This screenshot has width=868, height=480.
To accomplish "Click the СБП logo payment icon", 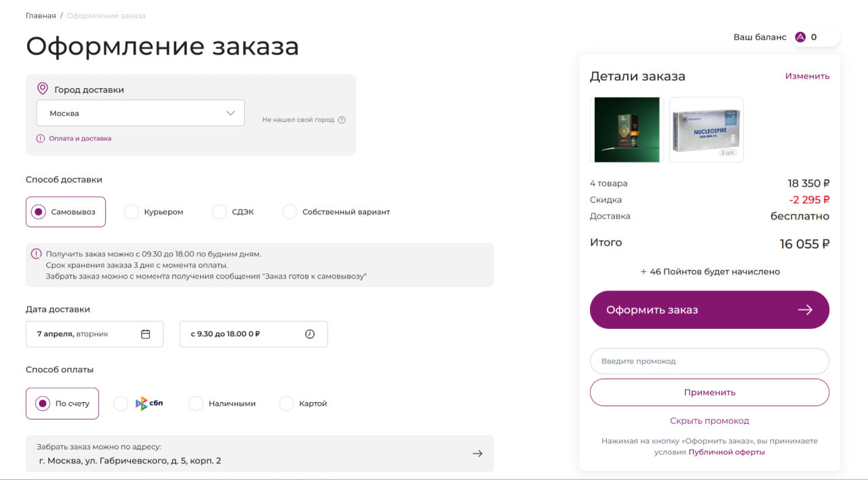I will click(149, 403).
